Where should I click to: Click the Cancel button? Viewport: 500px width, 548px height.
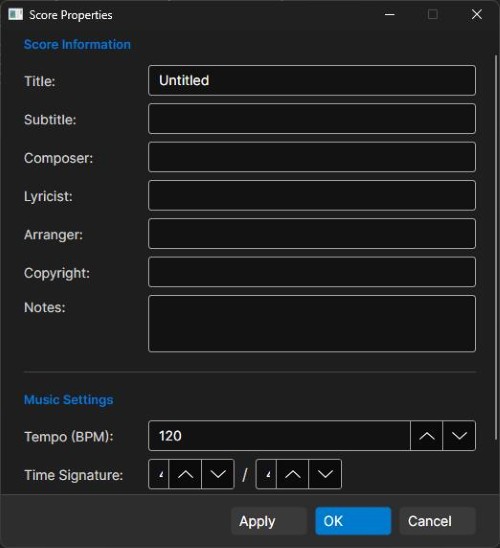pos(437,521)
